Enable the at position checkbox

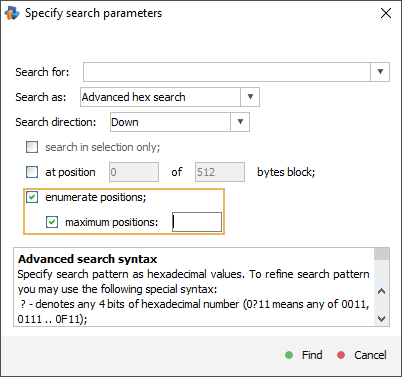coord(32,172)
